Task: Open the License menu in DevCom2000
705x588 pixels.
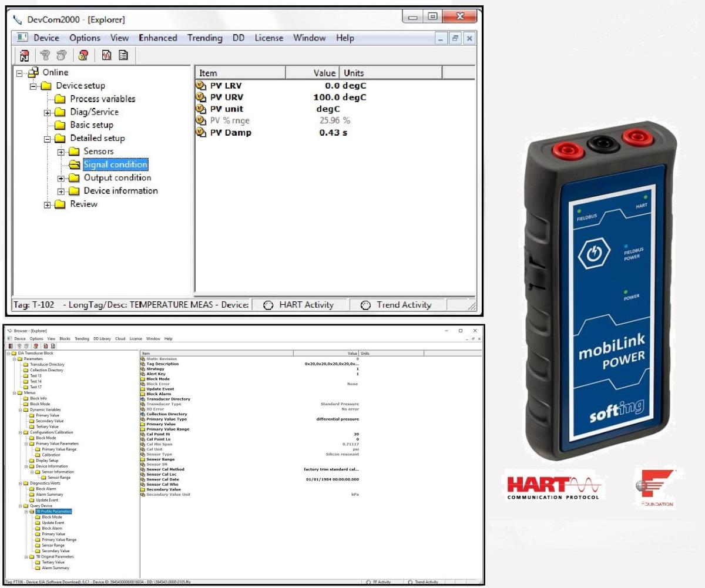Action: pyautogui.click(x=269, y=38)
